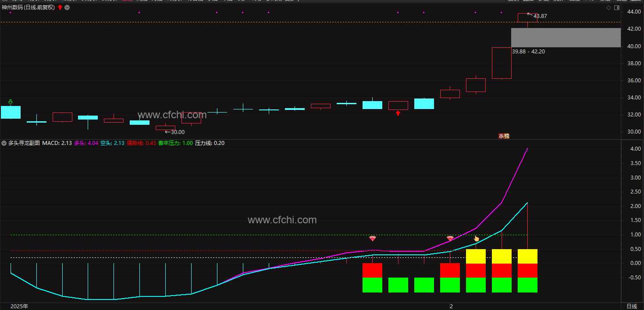
Task: Toggle the side panel icon at top right
Action: [617, 8]
